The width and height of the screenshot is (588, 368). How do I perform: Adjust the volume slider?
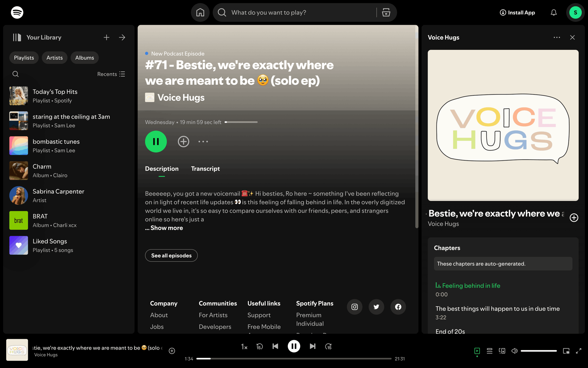tap(539, 351)
